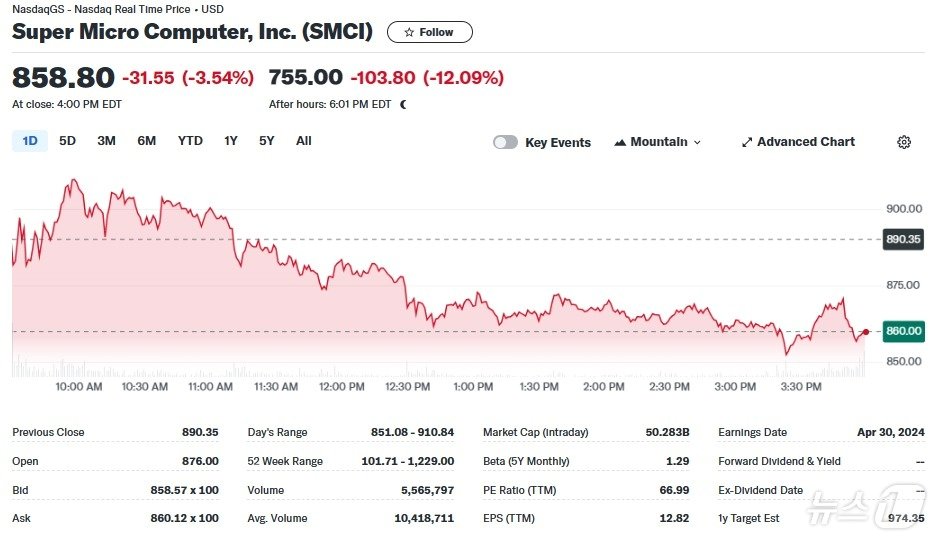Choose the YTD range tab
The height and width of the screenshot is (541, 936).
pyautogui.click(x=190, y=141)
